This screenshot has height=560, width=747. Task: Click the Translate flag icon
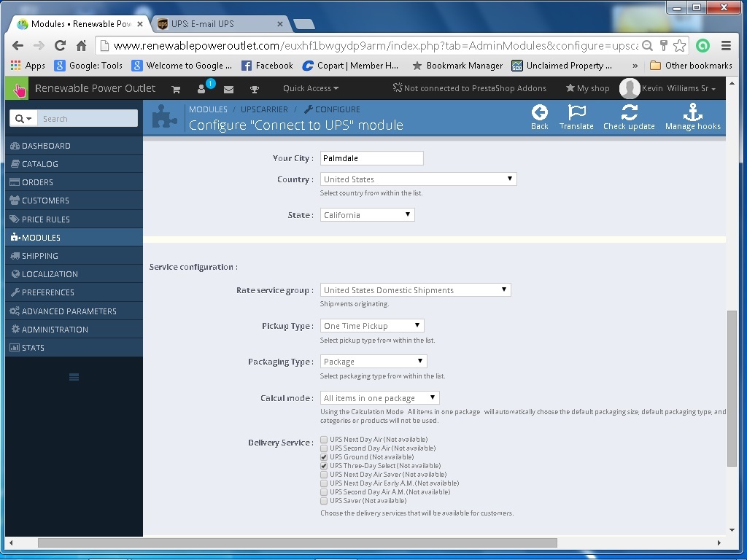[x=576, y=117]
